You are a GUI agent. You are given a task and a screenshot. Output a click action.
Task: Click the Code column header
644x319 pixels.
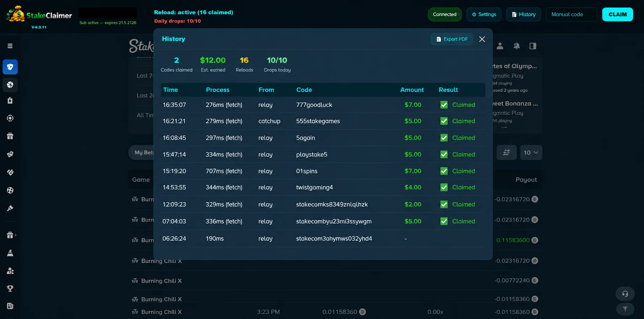point(304,90)
